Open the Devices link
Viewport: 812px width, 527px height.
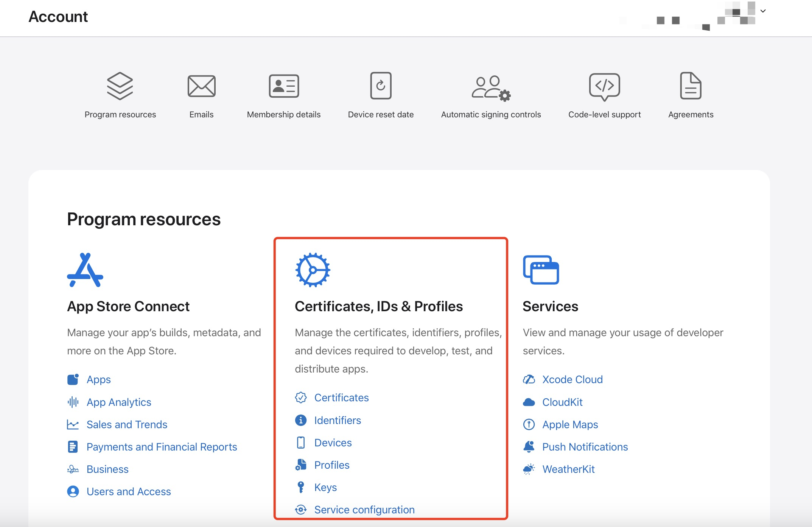(x=333, y=443)
